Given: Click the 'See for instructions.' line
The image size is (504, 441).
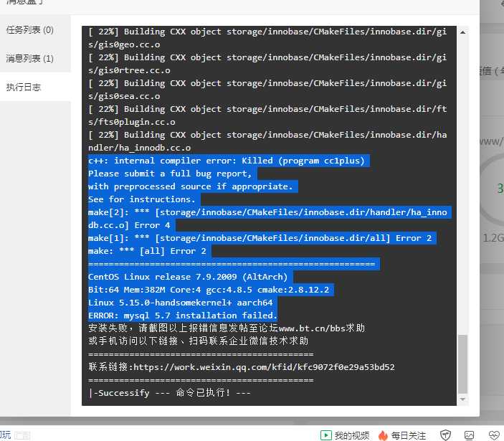Looking at the screenshot, I should tap(142, 199).
